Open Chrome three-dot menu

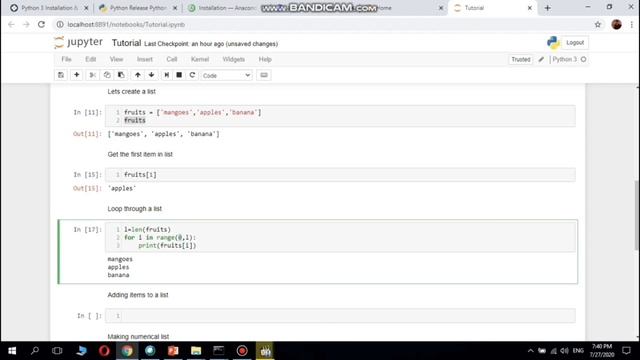631,24
